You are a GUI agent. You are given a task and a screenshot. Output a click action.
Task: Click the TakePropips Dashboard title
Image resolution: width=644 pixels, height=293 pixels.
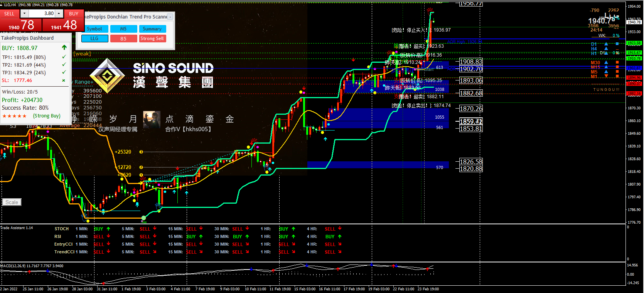tap(27, 38)
